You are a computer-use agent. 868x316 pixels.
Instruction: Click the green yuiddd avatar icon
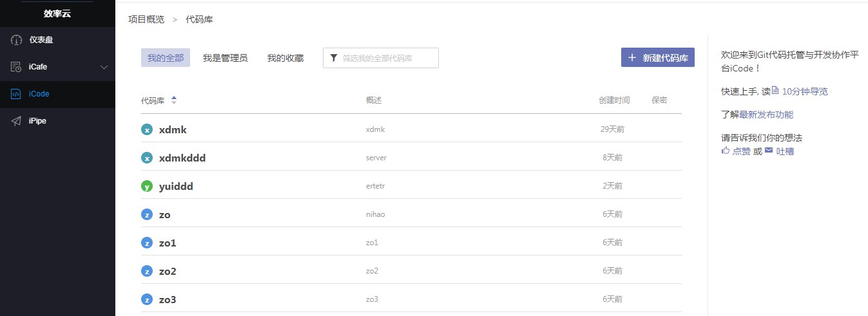pos(147,186)
